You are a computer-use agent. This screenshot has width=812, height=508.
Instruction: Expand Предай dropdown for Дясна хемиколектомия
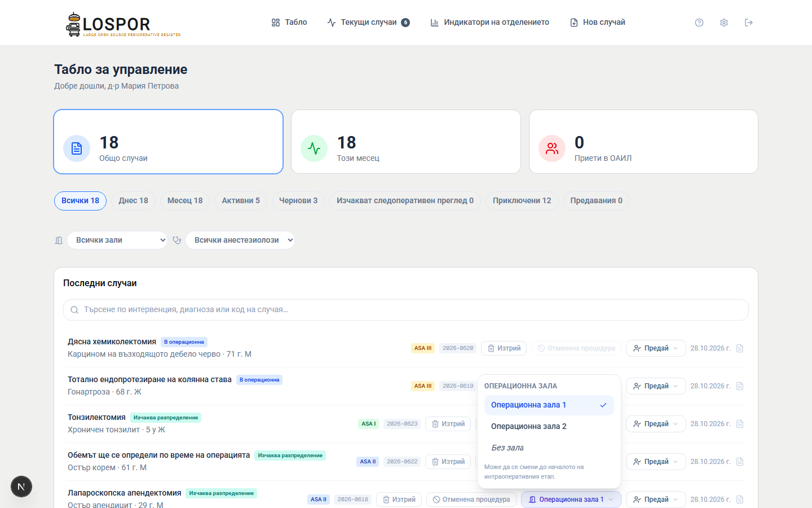click(x=656, y=348)
